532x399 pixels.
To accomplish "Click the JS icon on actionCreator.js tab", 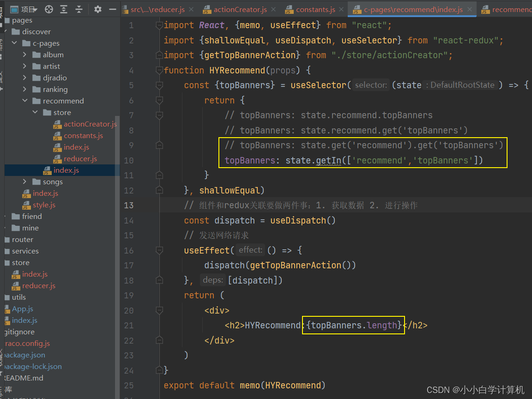I will pyautogui.click(x=207, y=10).
